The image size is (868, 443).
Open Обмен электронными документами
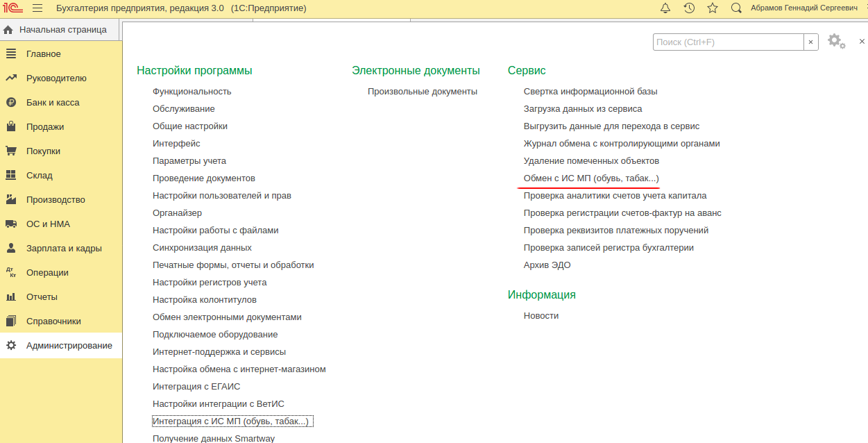[x=227, y=317]
